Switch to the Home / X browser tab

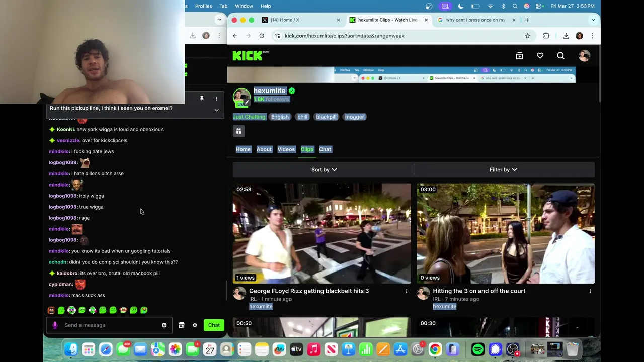coord(300,20)
